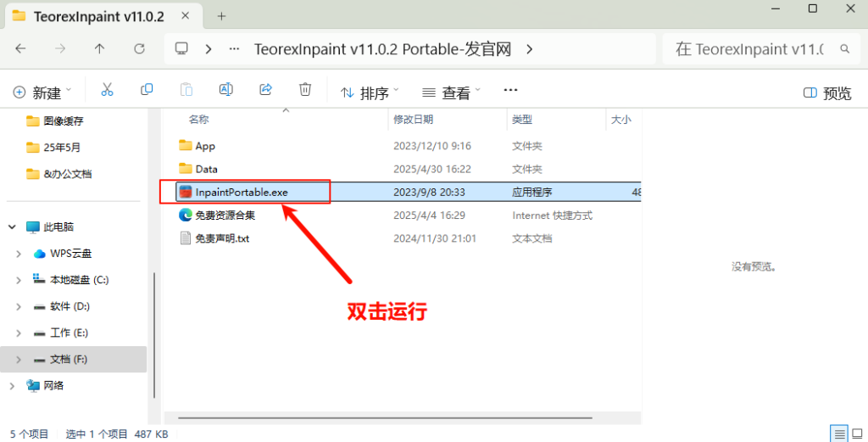
Task: Click the Rename icon in toolbar
Action: coord(225,90)
